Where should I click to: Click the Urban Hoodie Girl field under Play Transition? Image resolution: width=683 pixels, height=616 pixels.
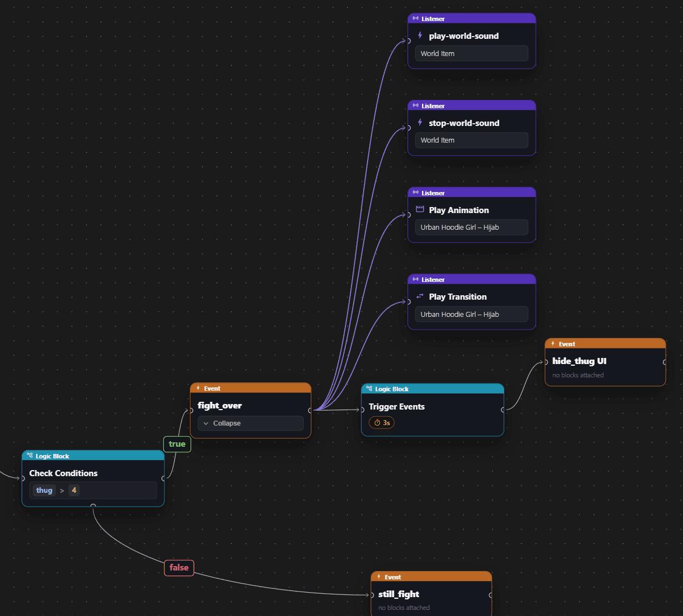pos(471,314)
